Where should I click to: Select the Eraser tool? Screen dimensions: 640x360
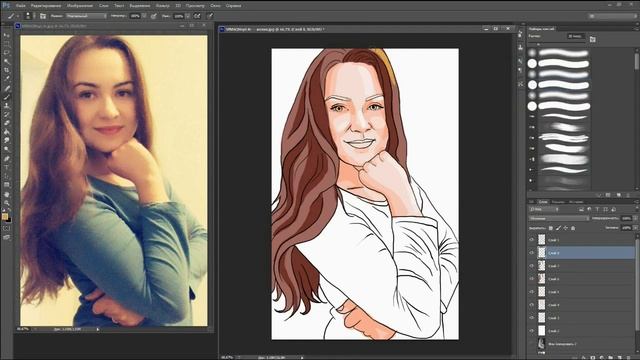[7, 123]
